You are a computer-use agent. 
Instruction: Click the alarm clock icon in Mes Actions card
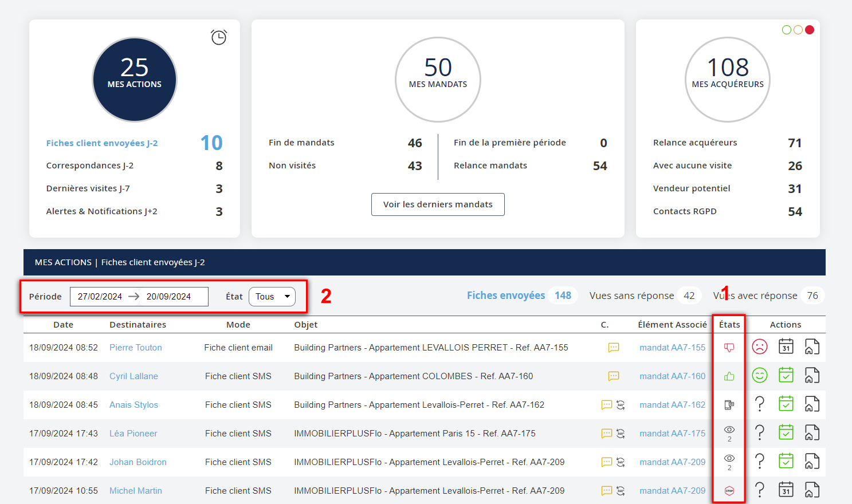click(219, 37)
